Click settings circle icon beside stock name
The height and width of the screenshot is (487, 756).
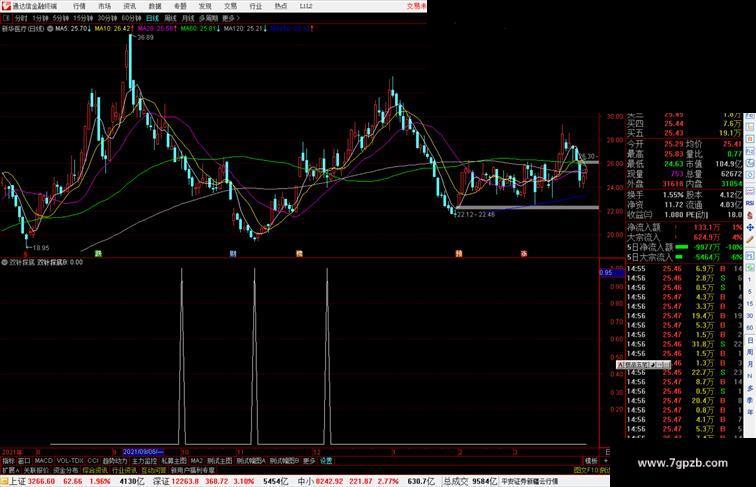pos(50,29)
